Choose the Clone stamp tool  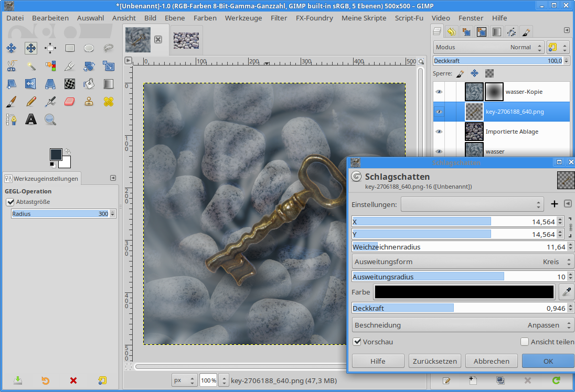click(89, 101)
